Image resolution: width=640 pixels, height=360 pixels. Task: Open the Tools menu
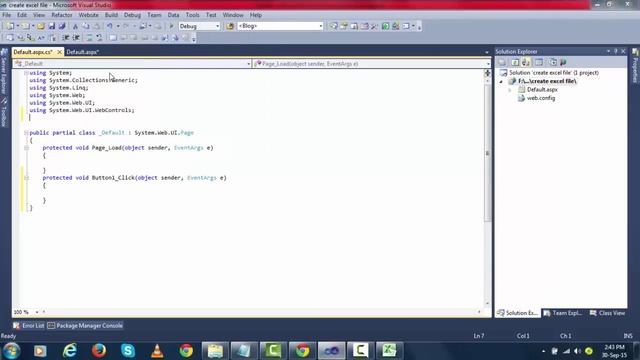point(192,15)
